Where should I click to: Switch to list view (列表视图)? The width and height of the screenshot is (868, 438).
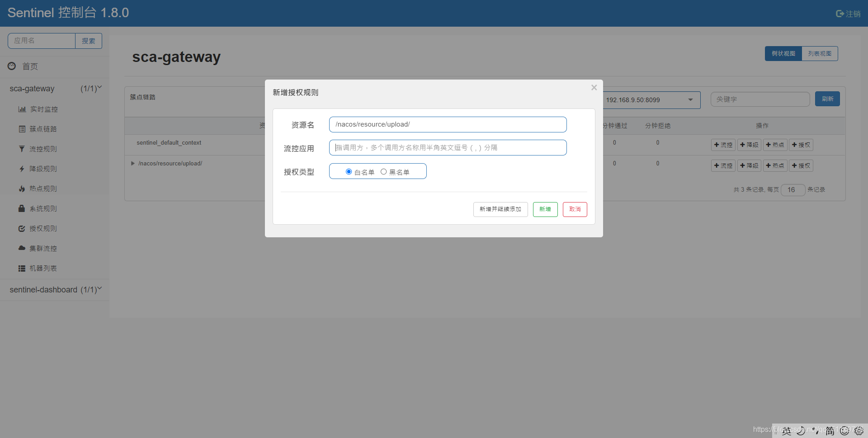[820, 53]
